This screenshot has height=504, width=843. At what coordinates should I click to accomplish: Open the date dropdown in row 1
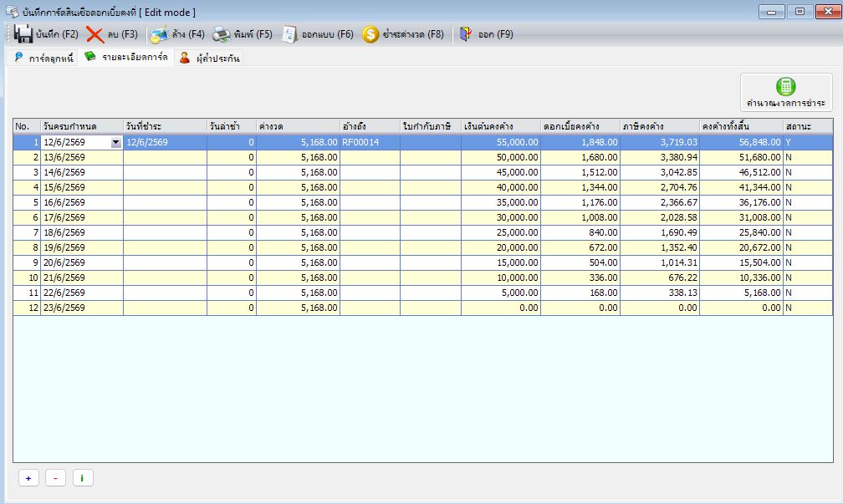(116, 142)
